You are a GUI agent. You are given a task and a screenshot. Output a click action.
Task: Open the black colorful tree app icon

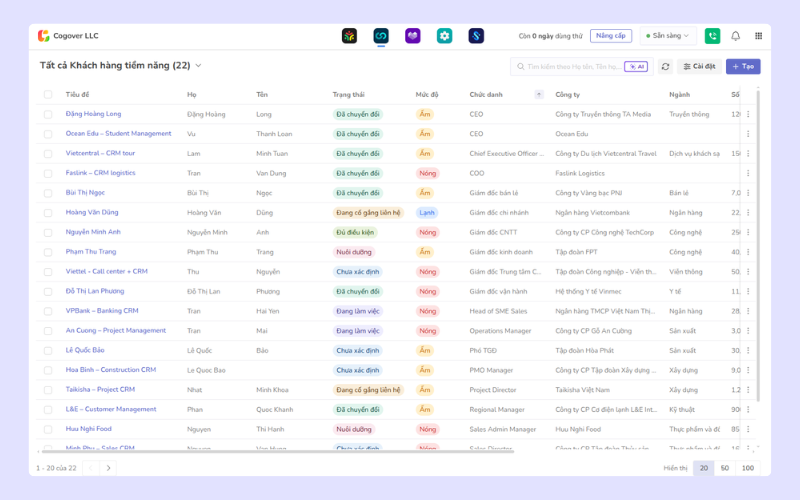(x=349, y=36)
